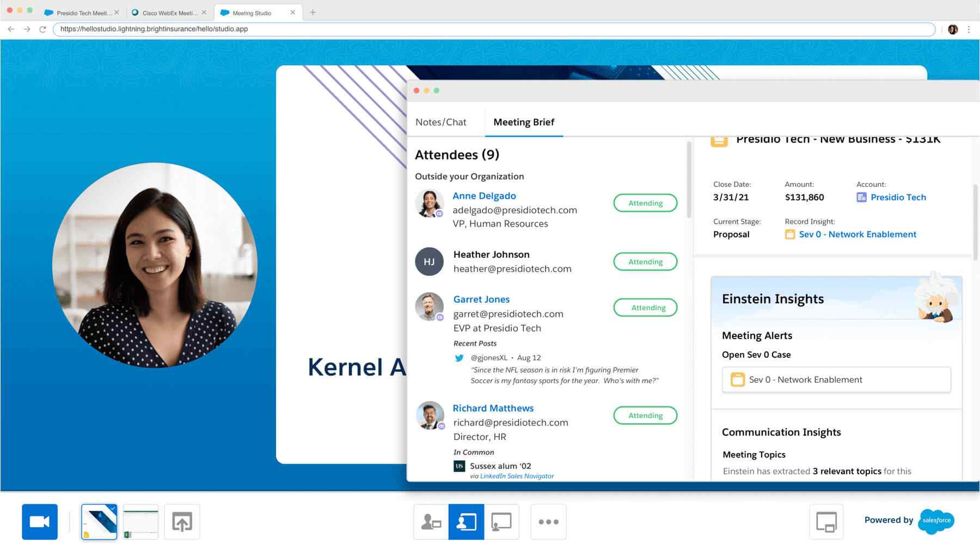
Task: Go forward in browser history
Action: (x=27, y=29)
